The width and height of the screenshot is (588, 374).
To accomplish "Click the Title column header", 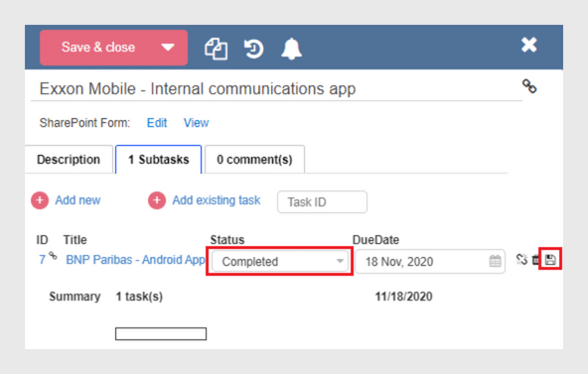I will tap(75, 240).
